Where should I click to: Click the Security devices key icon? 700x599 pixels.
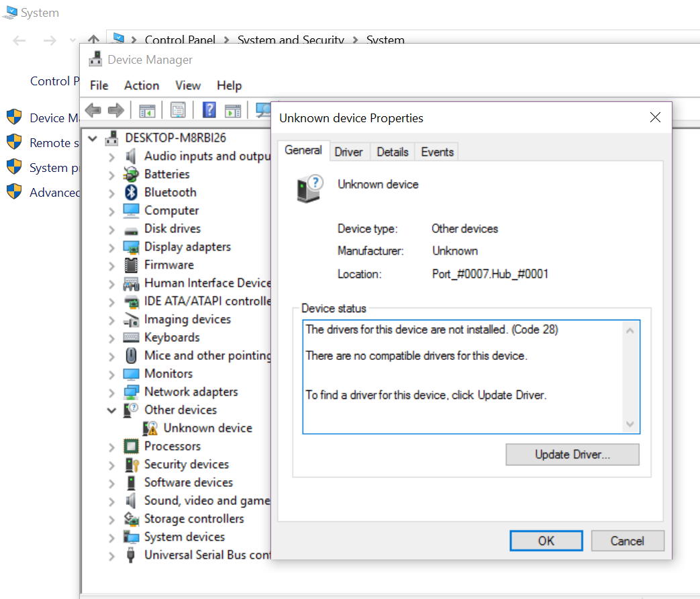pyautogui.click(x=132, y=465)
